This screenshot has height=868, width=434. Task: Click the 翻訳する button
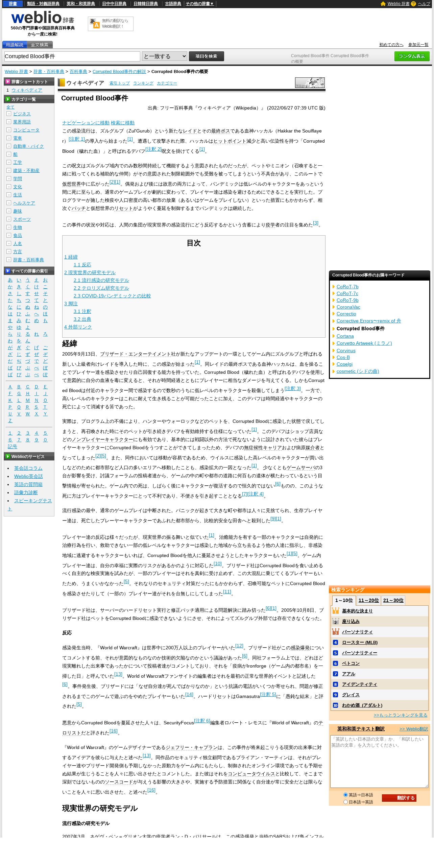pos(399,798)
